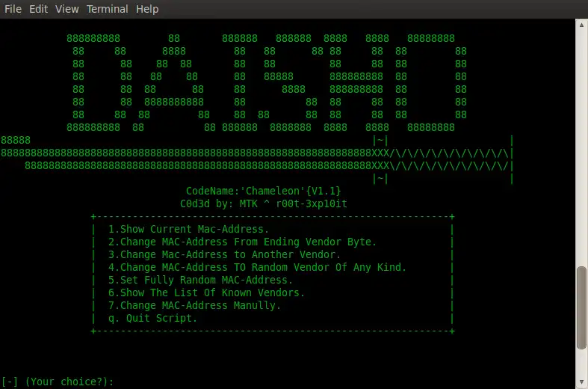The width and height of the screenshot is (588, 389).
Task: Open the Help menu
Action: tap(147, 9)
